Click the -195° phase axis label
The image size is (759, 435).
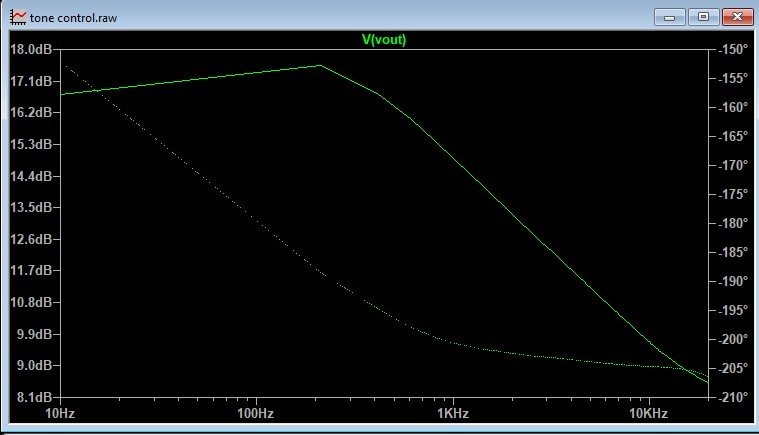tap(733, 310)
